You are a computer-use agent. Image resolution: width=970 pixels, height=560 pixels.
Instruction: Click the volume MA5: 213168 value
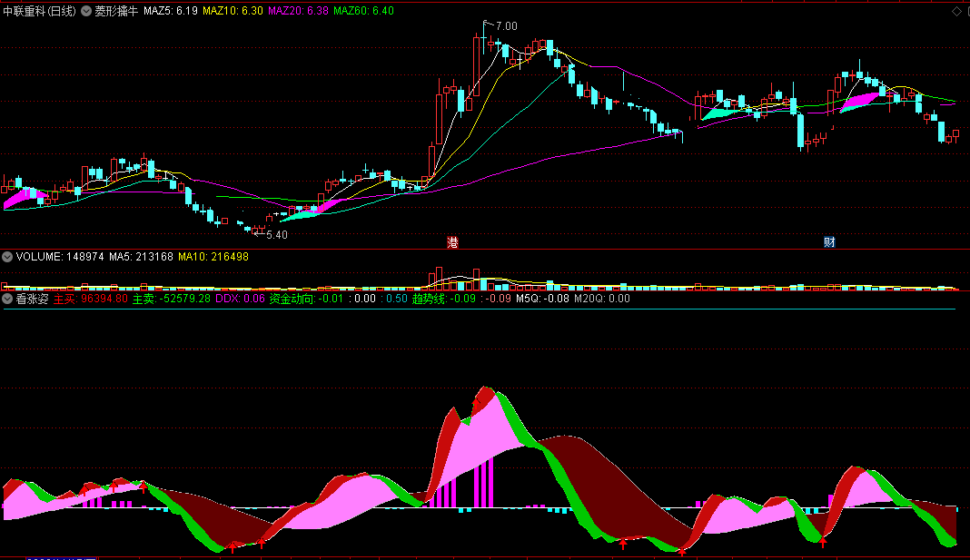click(x=141, y=257)
